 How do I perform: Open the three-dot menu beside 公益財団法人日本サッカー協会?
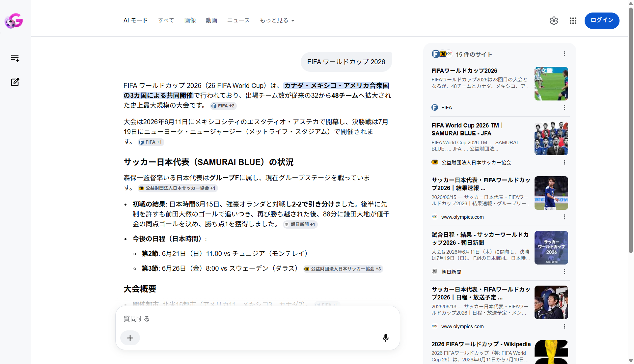[565, 162]
